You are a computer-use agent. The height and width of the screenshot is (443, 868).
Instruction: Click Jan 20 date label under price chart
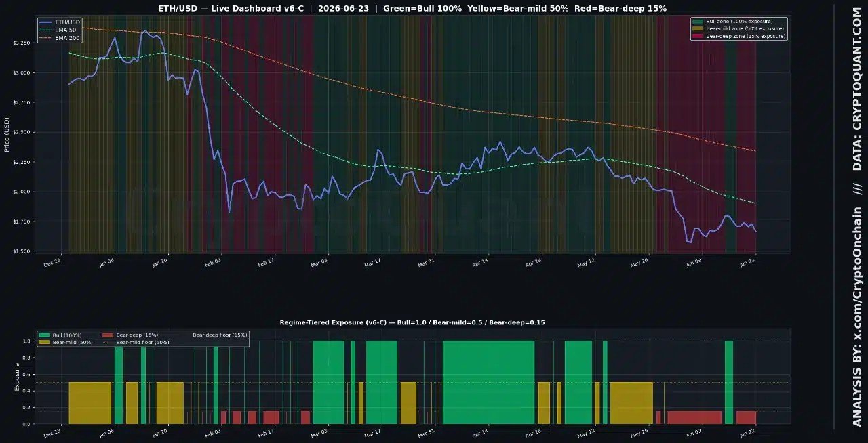point(159,261)
